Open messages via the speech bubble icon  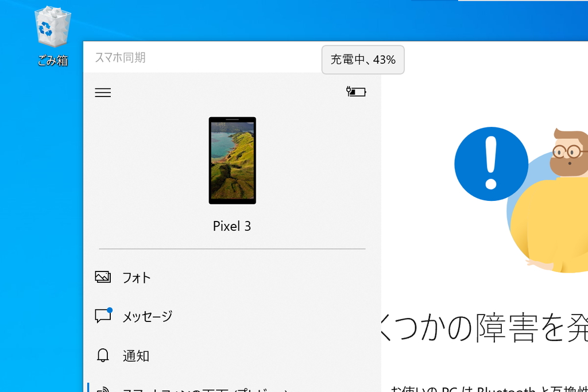pos(103,316)
